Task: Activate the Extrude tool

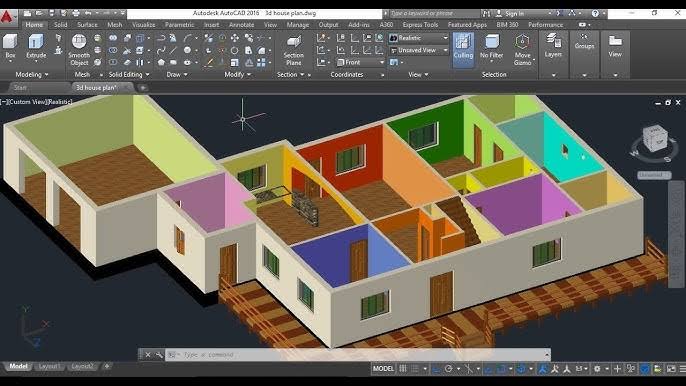Action: click(x=36, y=47)
